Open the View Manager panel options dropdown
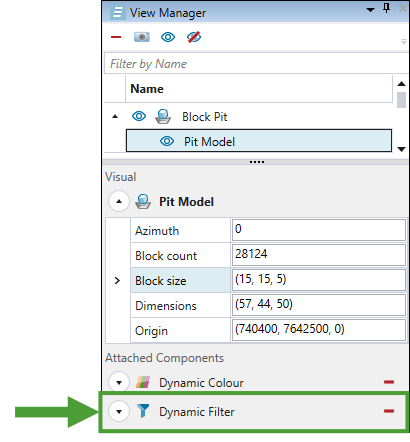410x442 pixels. 370,10
